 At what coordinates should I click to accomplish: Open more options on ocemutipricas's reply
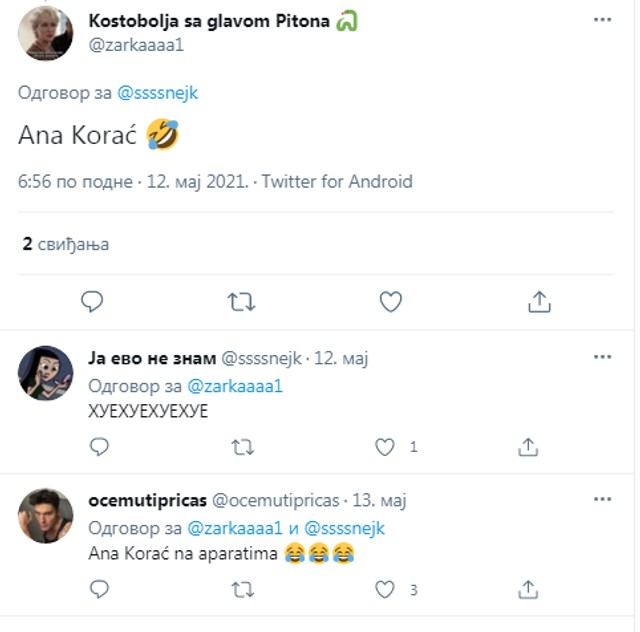coord(602,499)
